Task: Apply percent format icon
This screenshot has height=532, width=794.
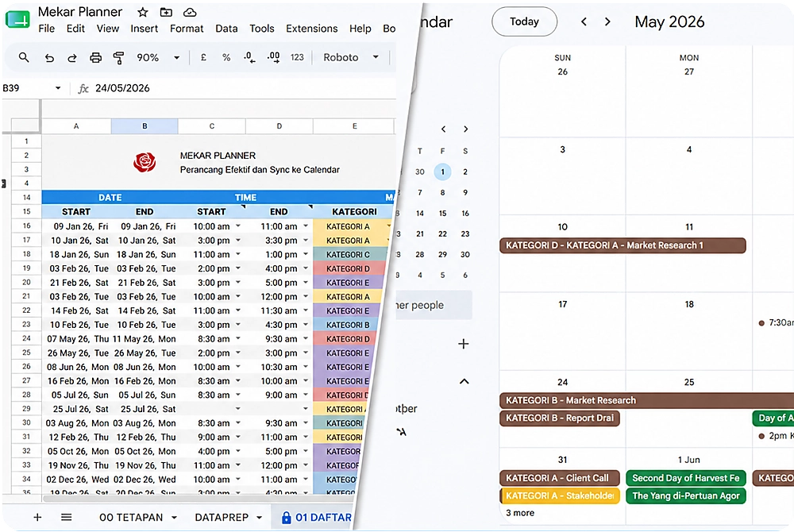Action: (226, 58)
